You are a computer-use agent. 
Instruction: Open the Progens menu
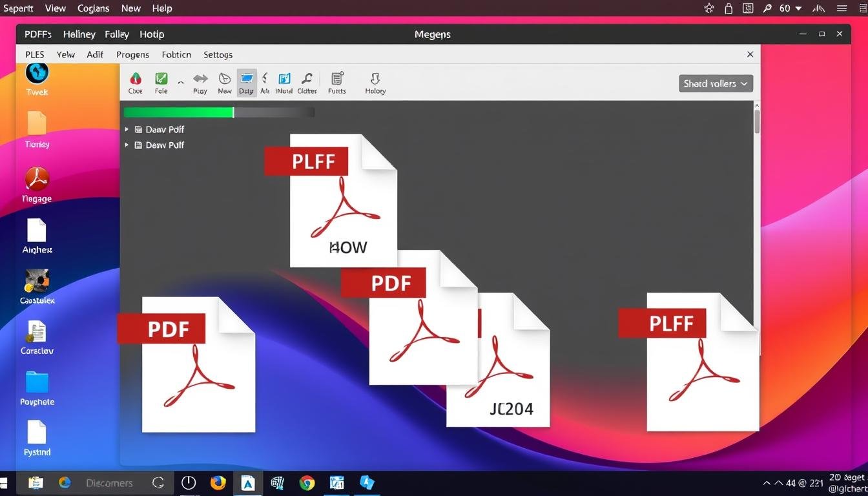[x=132, y=55]
